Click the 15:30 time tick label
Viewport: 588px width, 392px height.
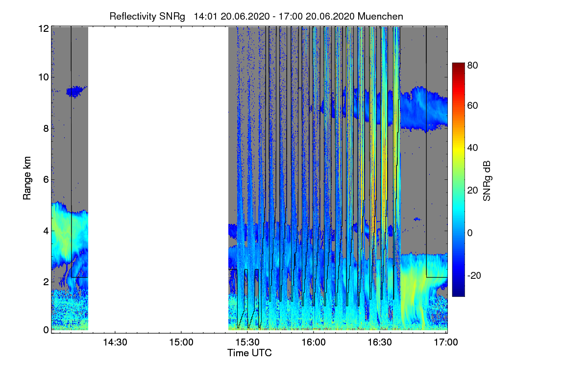coord(247,343)
